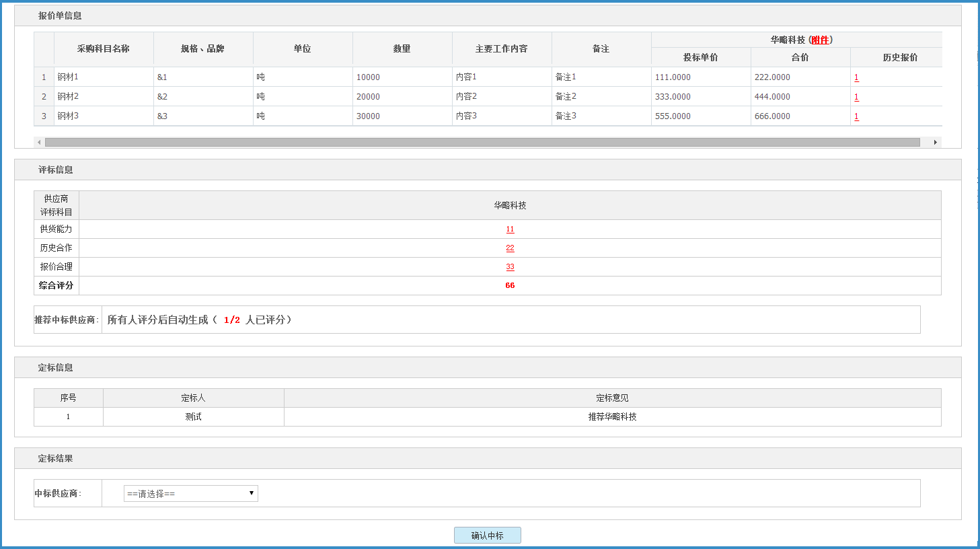Select quantity cell 10000

tap(402, 77)
